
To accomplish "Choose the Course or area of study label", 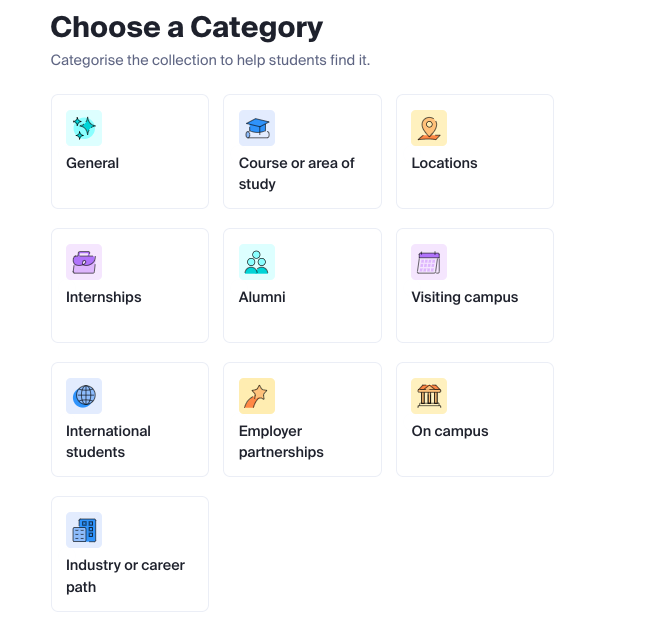I will coord(296,174).
